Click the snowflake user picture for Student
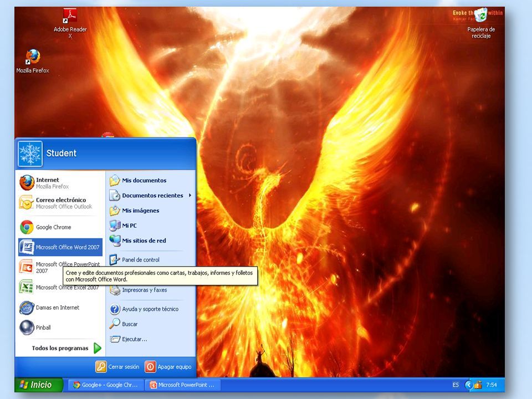 coord(30,154)
